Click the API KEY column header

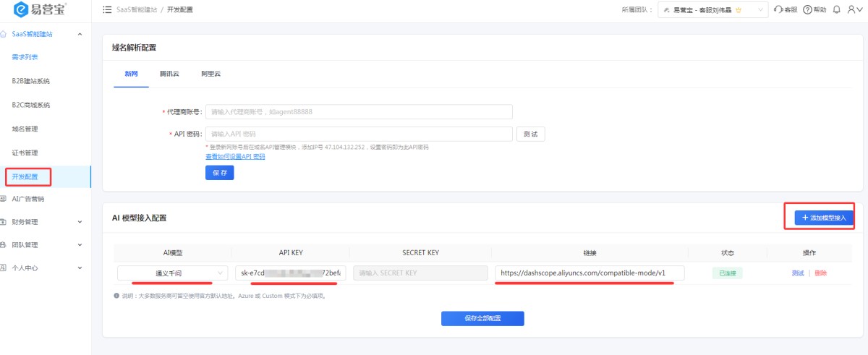(291, 253)
